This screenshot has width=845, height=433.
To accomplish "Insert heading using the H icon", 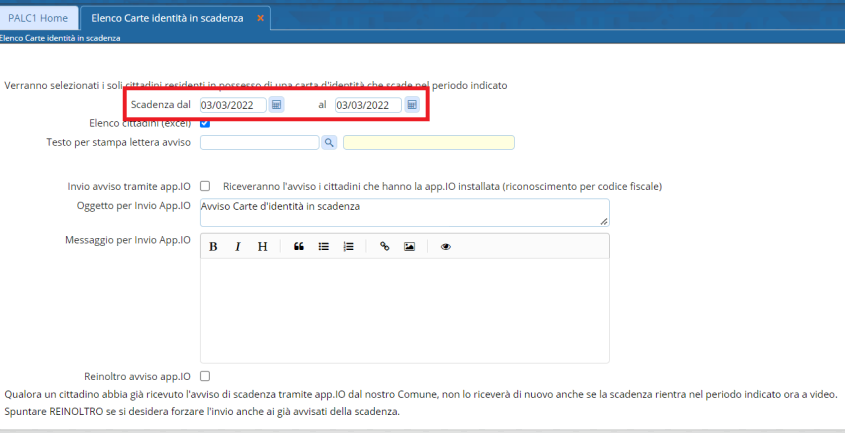I will coord(262,246).
